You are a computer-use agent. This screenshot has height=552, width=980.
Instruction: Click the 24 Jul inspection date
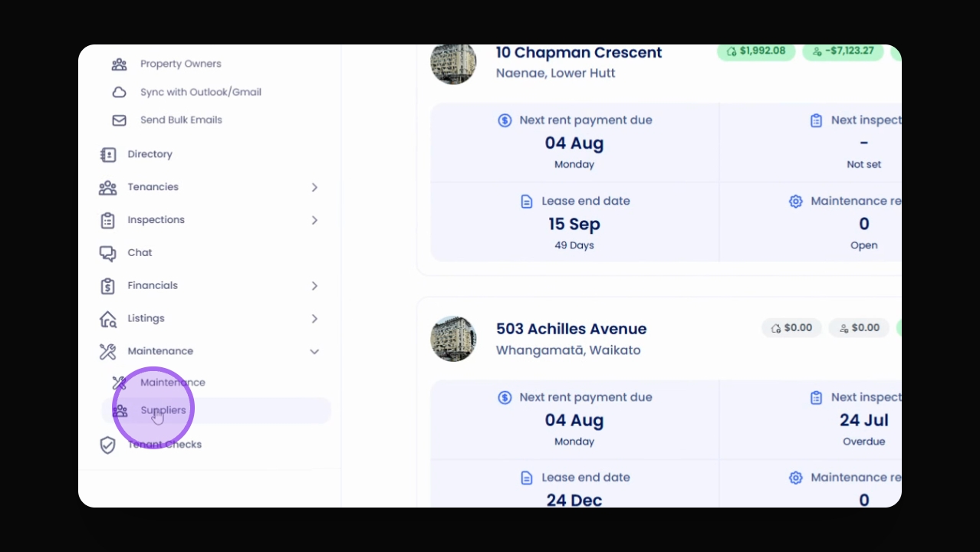pos(864,420)
